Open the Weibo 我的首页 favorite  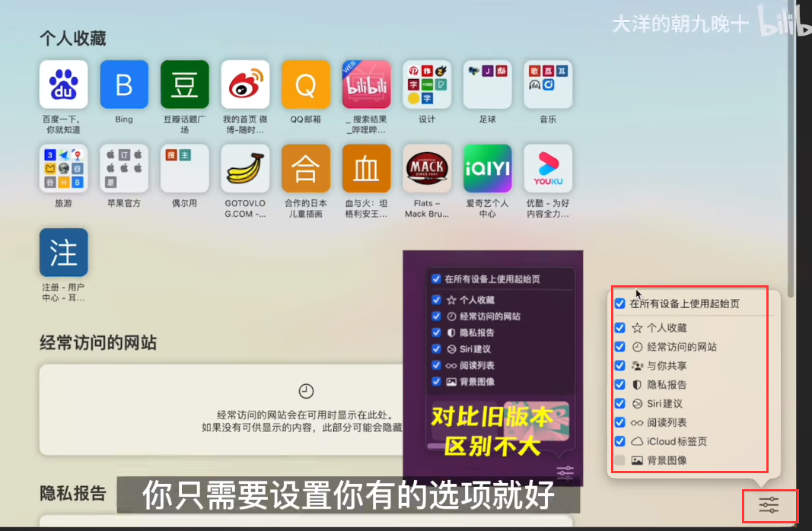pos(246,84)
